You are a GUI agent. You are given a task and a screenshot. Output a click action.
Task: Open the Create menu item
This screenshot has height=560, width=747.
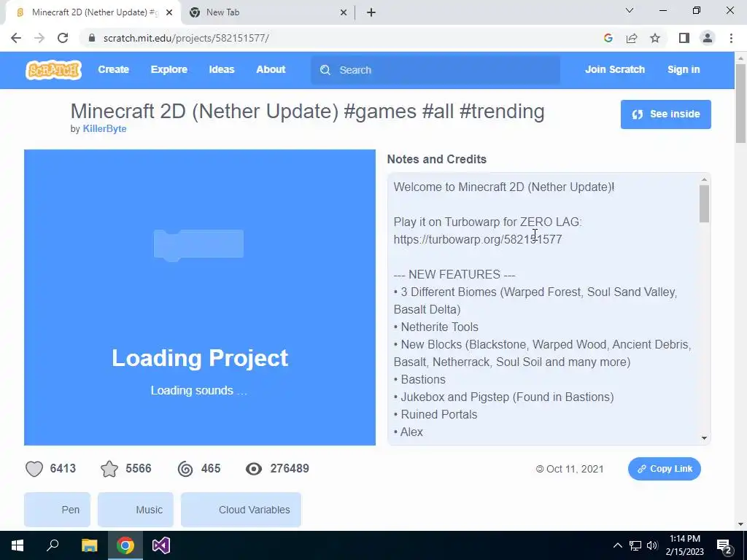pos(113,69)
